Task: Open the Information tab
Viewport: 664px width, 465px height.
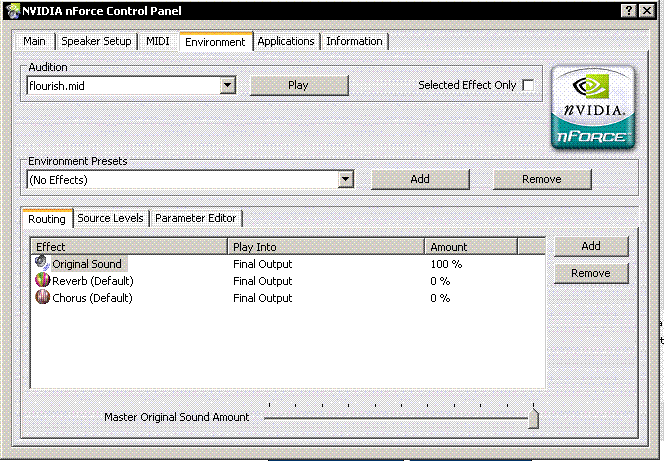Action: coord(354,41)
